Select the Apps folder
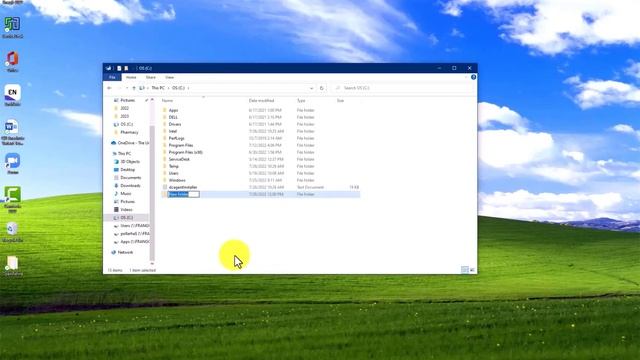Image resolution: width=640 pixels, height=360 pixels. (x=173, y=110)
